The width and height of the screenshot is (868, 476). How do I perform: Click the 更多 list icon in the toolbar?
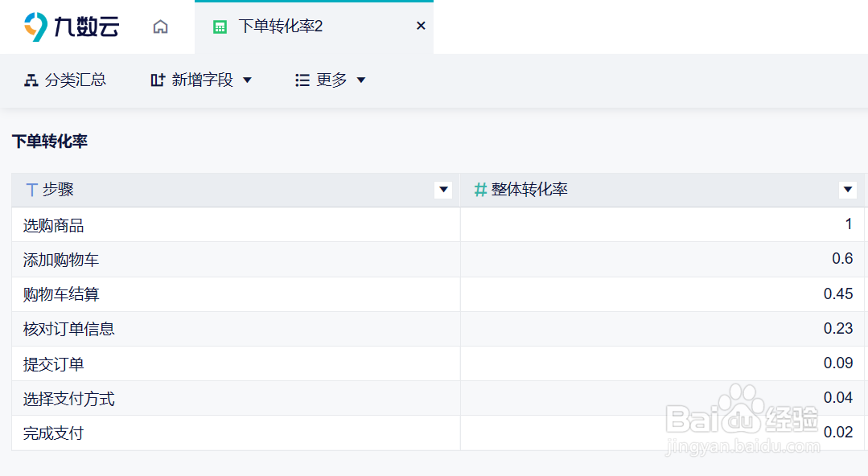[x=302, y=79]
